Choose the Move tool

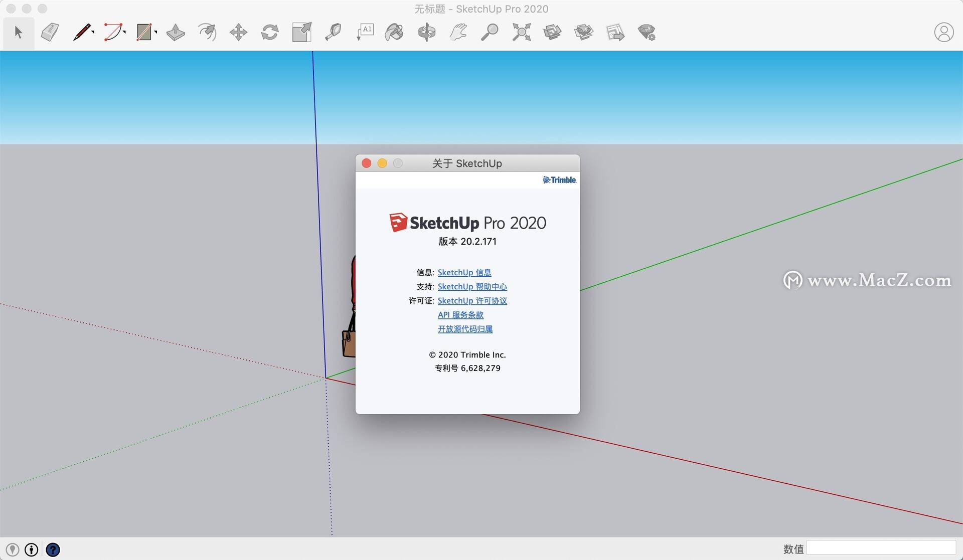tap(238, 33)
